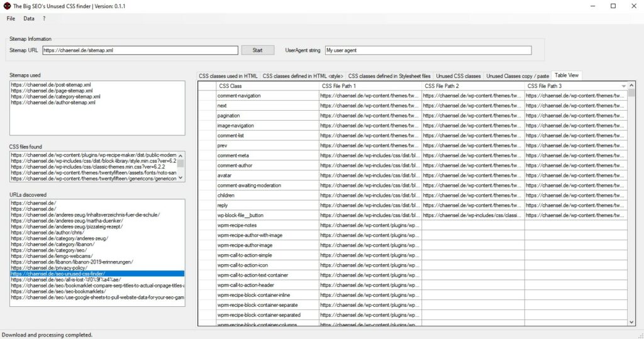Select highlighted seo-unused-css-finder URL
Screen dimensions: 644x339
[x=97, y=274]
